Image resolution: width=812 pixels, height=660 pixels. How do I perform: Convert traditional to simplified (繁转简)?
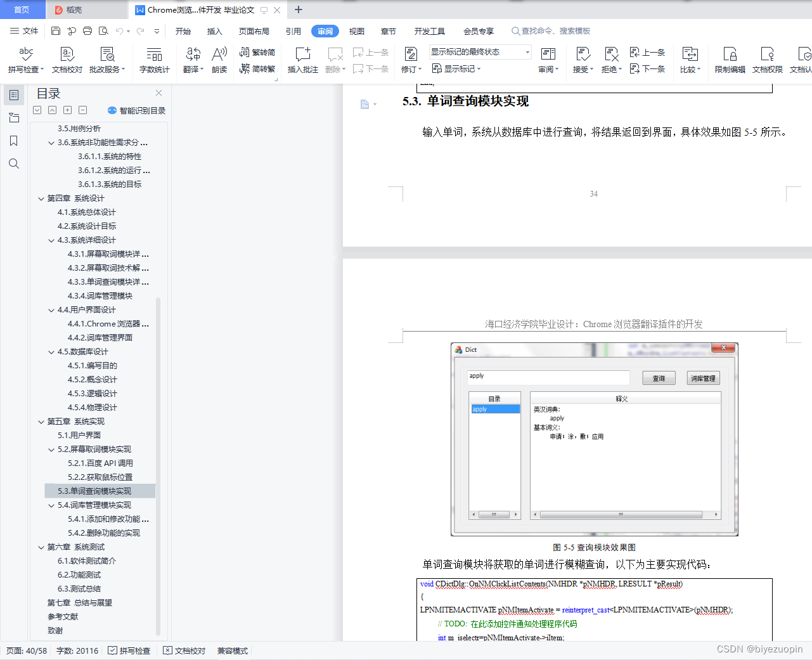[x=257, y=52]
